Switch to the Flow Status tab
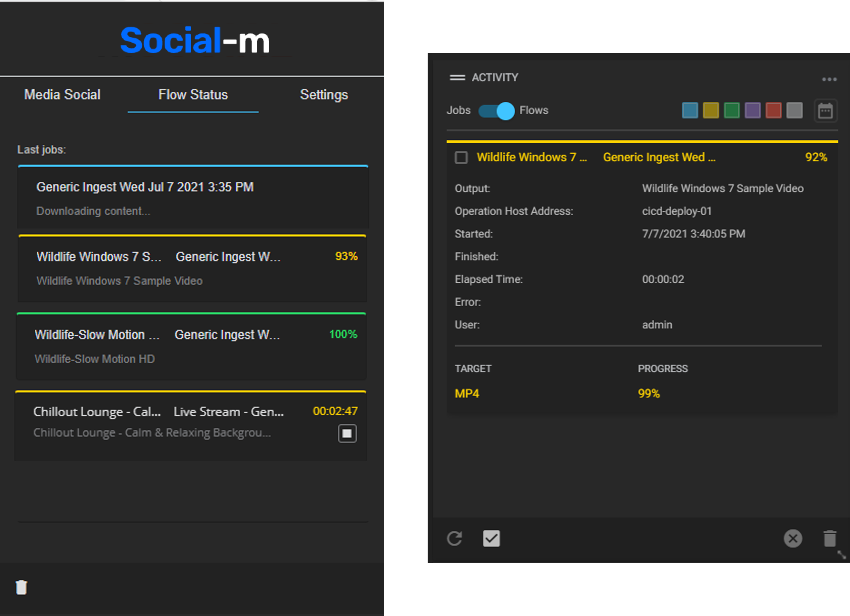This screenshot has height=616, width=850. 193,94
